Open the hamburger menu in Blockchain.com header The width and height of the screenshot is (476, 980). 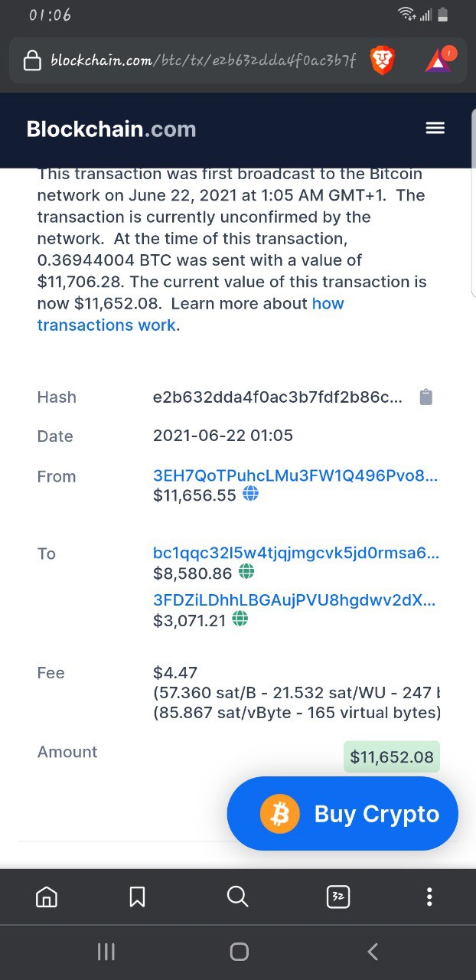coord(435,128)
